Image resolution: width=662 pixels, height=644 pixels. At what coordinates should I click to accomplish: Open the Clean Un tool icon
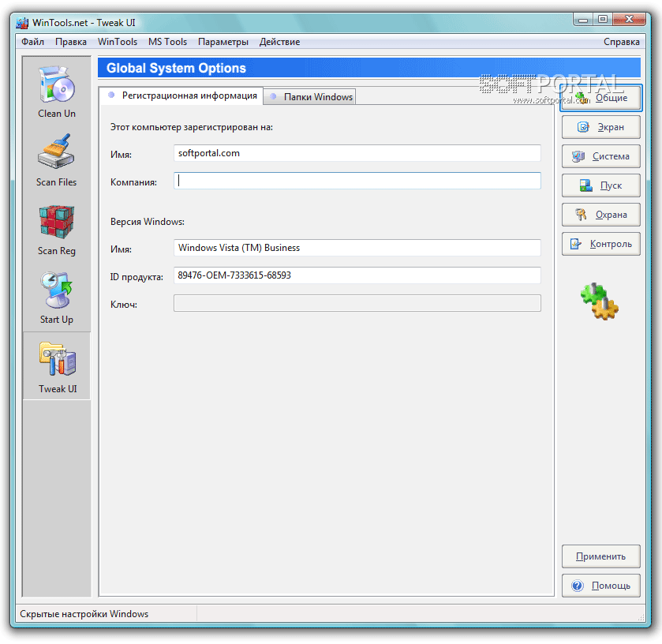(x=57, y=84)
